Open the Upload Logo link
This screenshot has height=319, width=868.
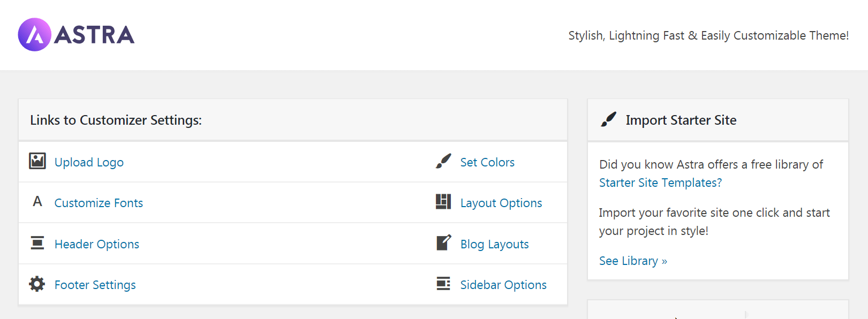click(x=89, y=162)
